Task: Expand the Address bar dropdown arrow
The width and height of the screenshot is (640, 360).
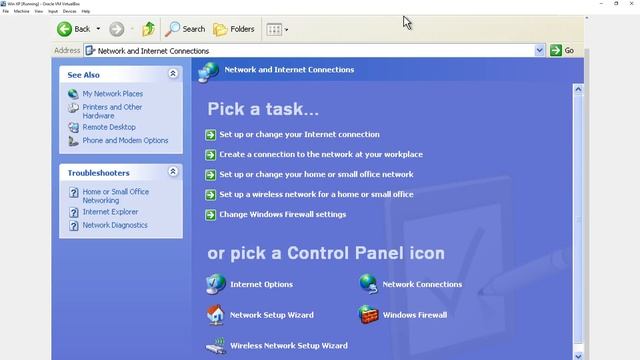Action: pyautogui.click(x=539, y=51)
